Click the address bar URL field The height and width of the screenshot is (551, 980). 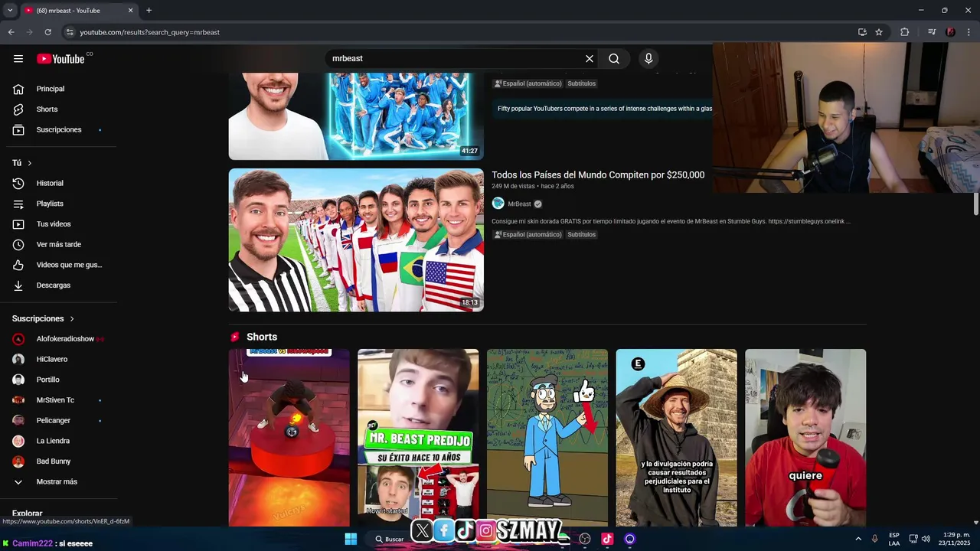coord(459,32)
